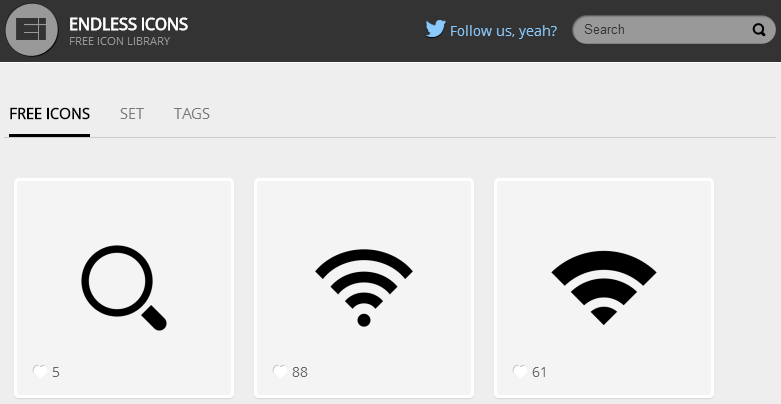Toggle the heart beside 61 likes
The height and width of the screenshot is (404, 781).
click(x=520, y=372)
